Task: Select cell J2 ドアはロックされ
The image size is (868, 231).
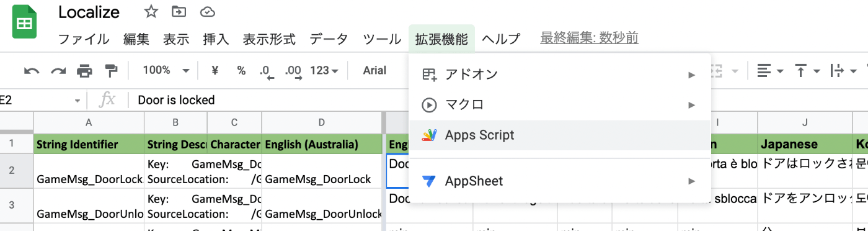Action: (x=805, y=171)
